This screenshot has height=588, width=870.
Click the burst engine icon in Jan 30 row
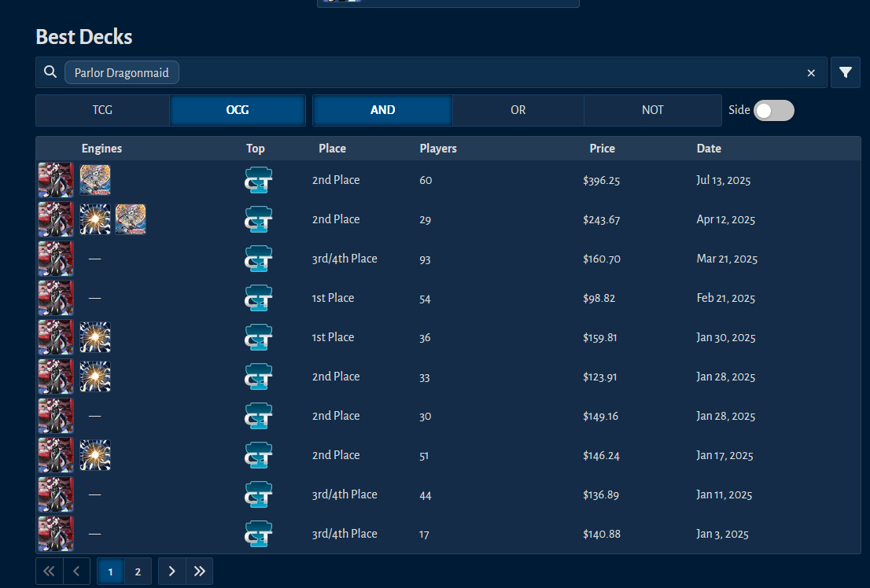(95, 337)
